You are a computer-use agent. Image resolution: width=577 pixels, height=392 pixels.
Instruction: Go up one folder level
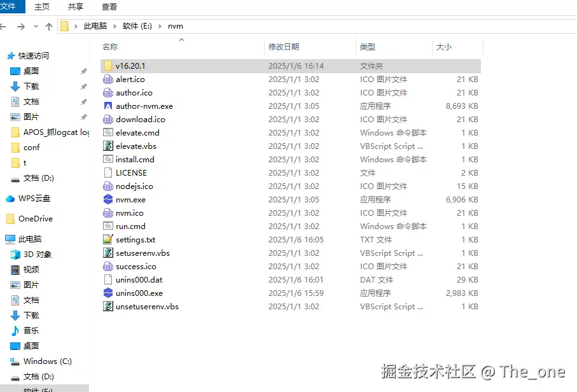pyautogui.click(x=48, y=27)
